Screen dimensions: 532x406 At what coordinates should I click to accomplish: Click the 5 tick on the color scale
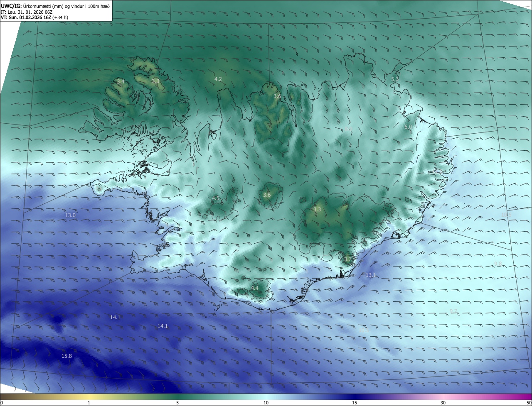[177, 403]
